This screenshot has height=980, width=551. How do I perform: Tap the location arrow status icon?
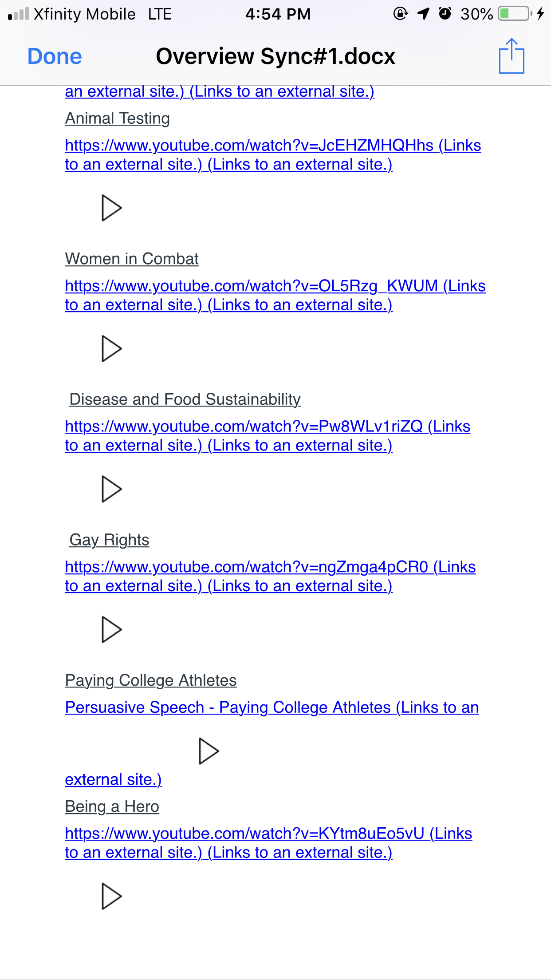[423, 14]
